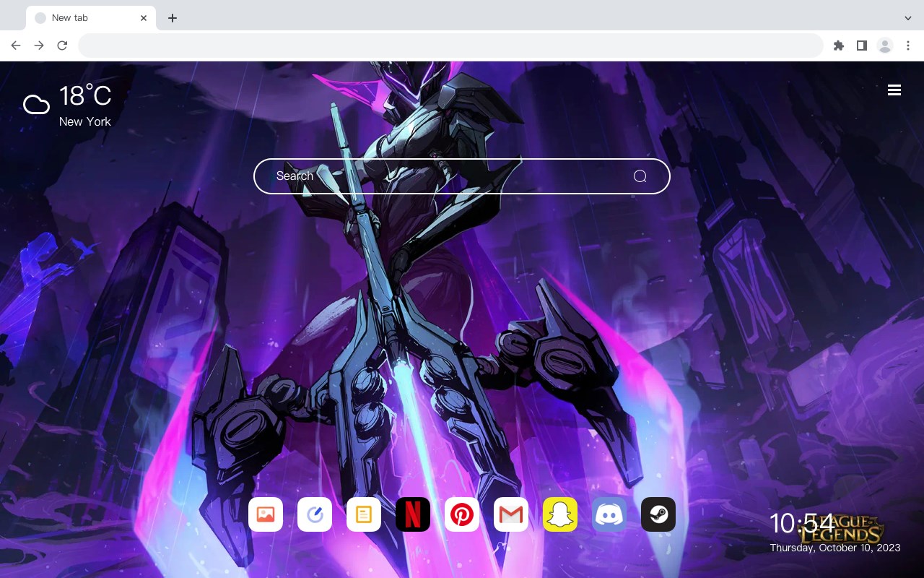Close the New tab tab
The image size is (924, 578).
click(144, 18)
